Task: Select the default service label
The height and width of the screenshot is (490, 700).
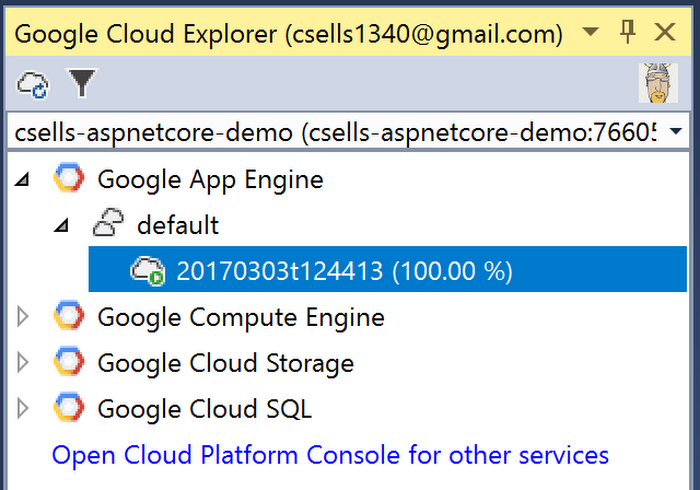Action: pos(178,225)
